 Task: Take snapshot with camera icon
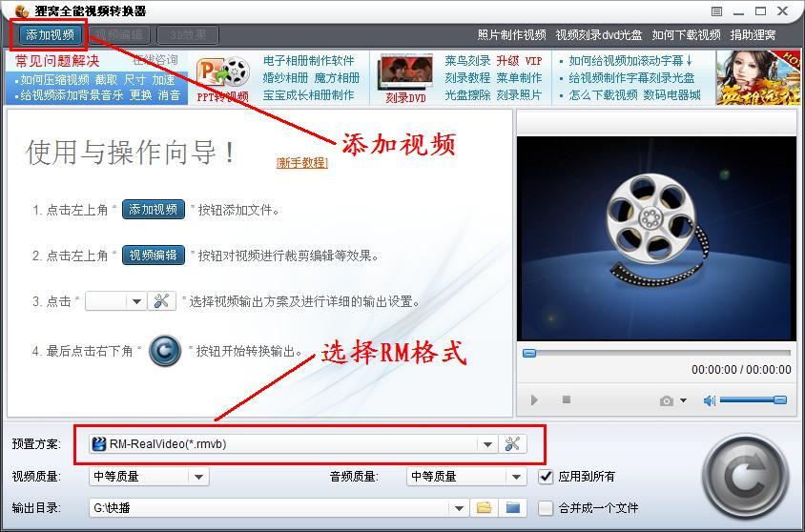pyautogui.click(x=667, y=400)
